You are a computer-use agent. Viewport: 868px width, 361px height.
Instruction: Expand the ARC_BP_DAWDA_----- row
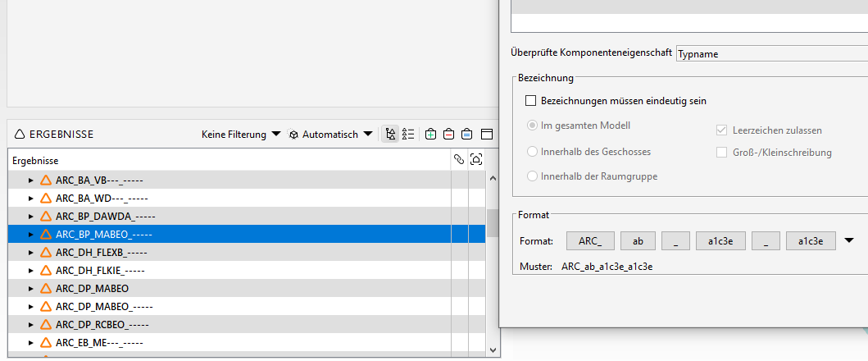tap(31, 217)
